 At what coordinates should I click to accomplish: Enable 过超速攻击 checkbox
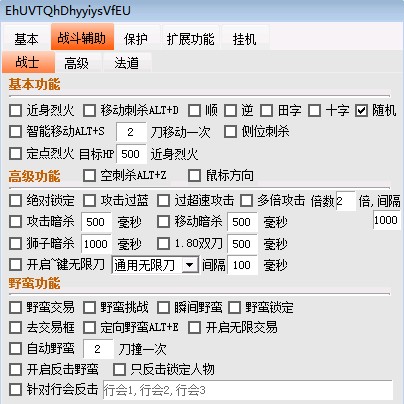pyautogui.click(x=163, y=201)
